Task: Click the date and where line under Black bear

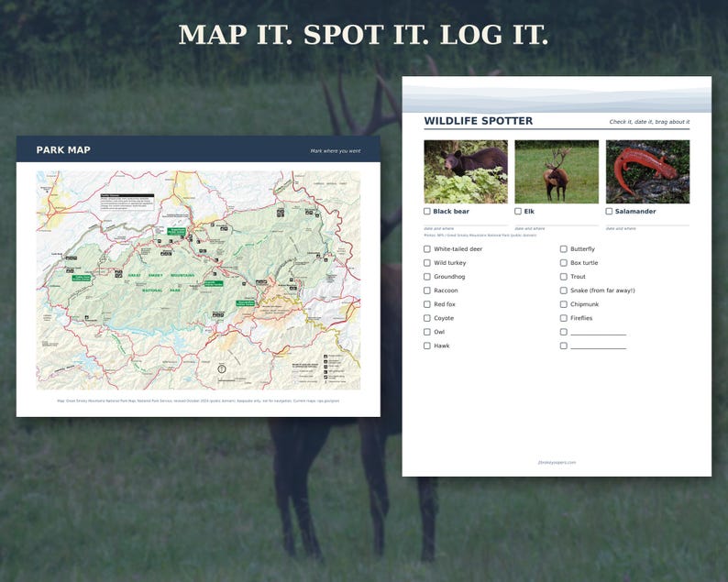Action: [466, 226]
